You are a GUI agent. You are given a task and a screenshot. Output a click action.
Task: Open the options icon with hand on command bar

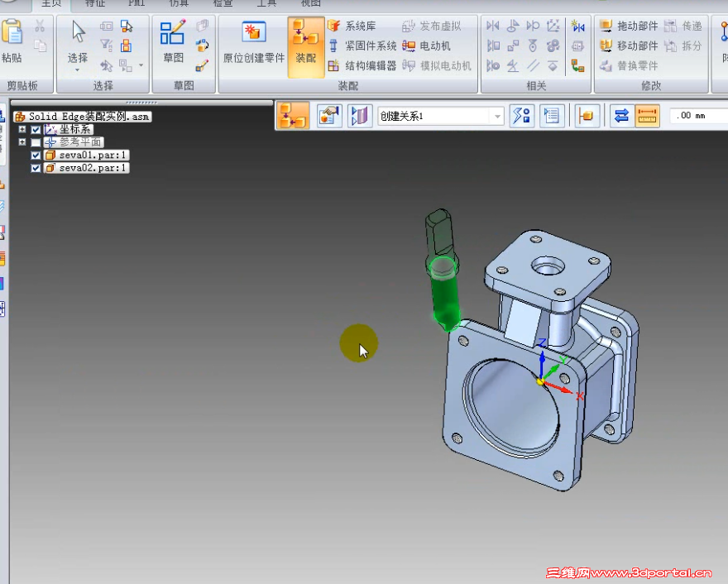pos(329,116)
